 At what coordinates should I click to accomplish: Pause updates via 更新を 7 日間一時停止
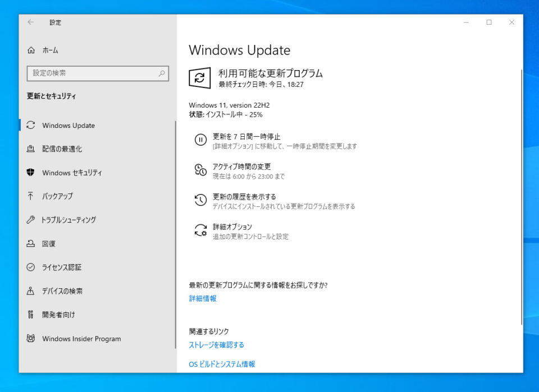point(276,141)
